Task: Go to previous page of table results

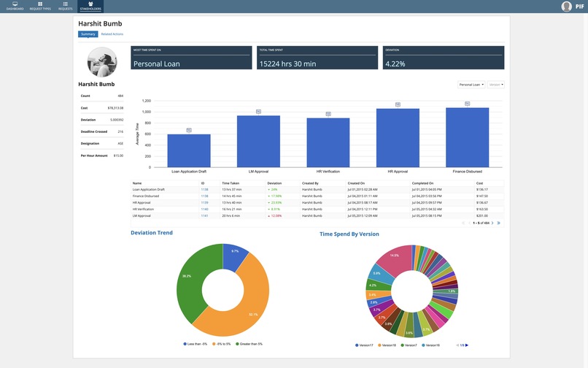Action: [x=469, y=223]
